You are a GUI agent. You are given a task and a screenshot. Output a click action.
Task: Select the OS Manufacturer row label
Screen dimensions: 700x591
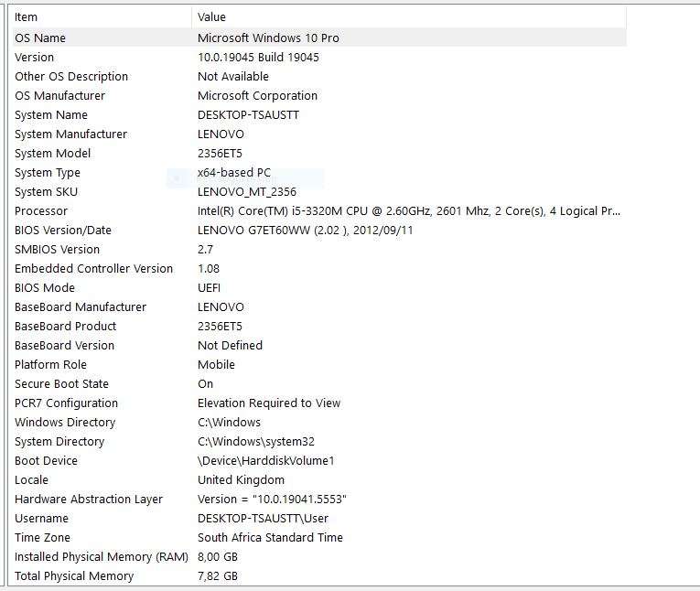59,95
